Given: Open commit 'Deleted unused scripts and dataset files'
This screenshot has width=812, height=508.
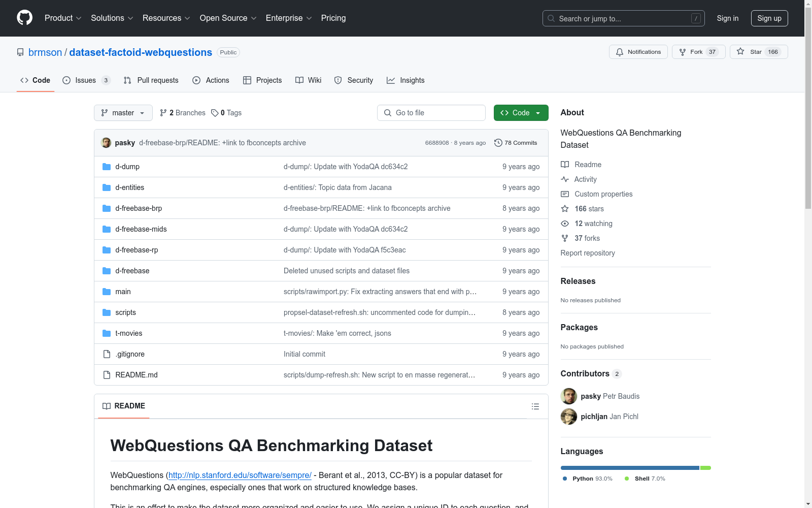Looking at the screenshot, I should coord(347,271).
